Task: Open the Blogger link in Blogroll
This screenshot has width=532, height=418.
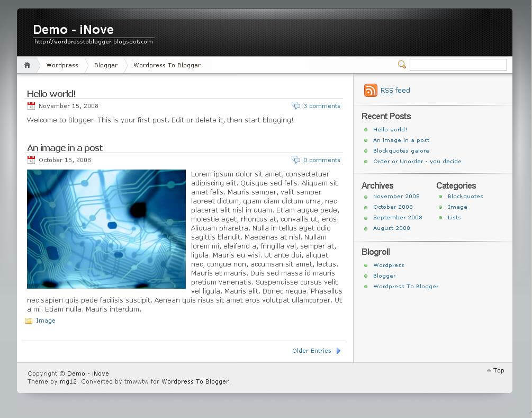Action: [x=384, y=275]
